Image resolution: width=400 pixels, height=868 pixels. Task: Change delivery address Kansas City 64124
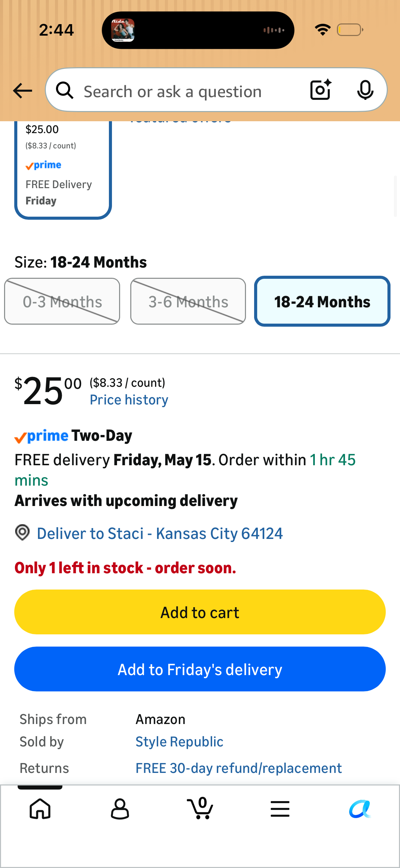[x=160, y=533]
